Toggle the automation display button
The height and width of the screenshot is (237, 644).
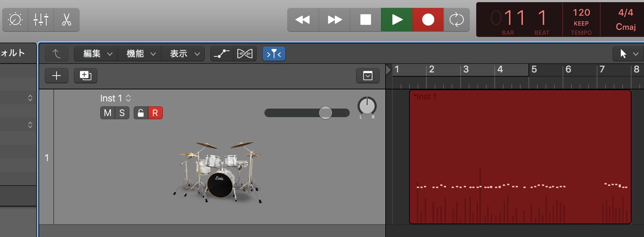(222, 54)
